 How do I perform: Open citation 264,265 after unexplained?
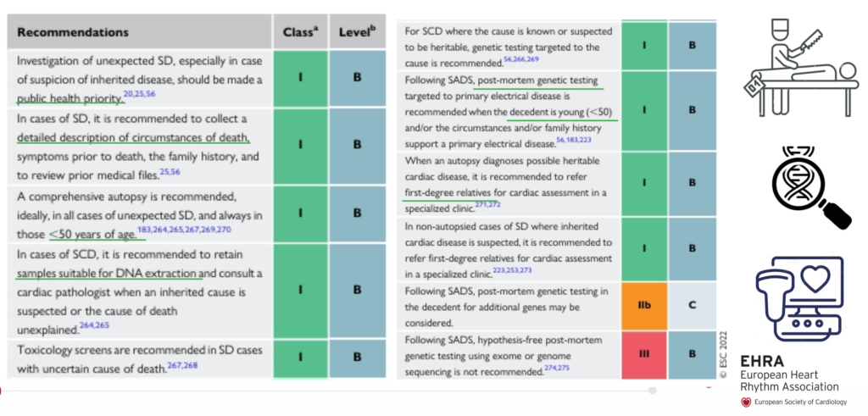coord(94,325)
